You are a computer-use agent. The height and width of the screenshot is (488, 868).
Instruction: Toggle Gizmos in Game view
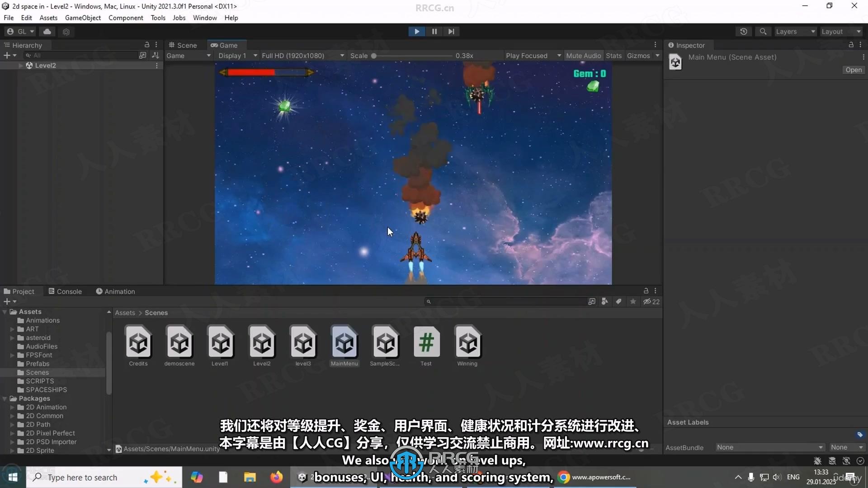pyautogui.click(x=638, y=56)
